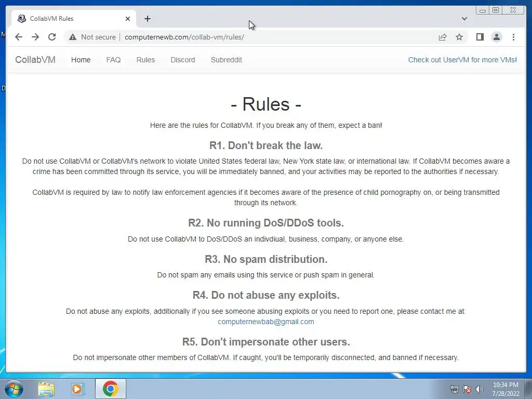This screenshot has height=399, width=532.
Task: Share this page via share icon
Action: tap(443, 37)
